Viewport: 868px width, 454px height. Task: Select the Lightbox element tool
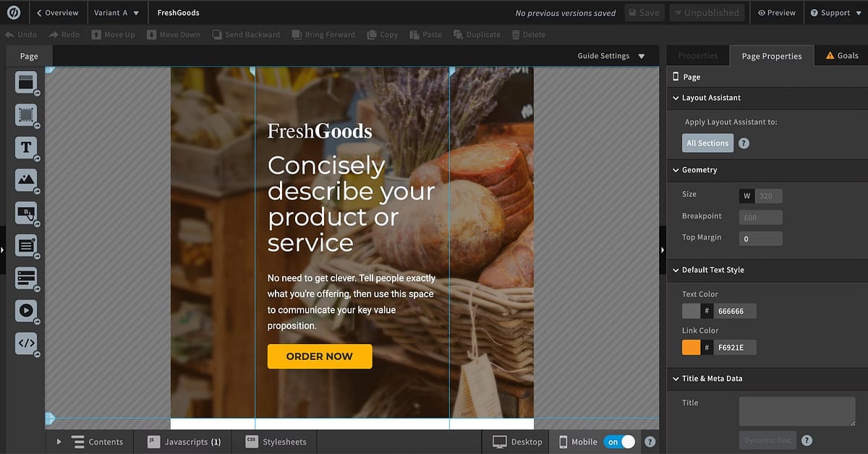pos(26,277)
